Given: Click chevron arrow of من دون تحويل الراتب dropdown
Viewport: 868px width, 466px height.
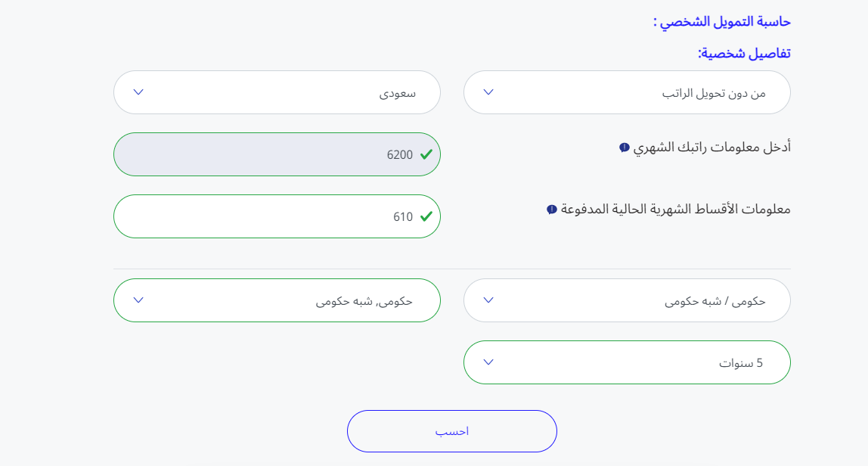Looking at the screenshot, I should [x=488, y=92].
